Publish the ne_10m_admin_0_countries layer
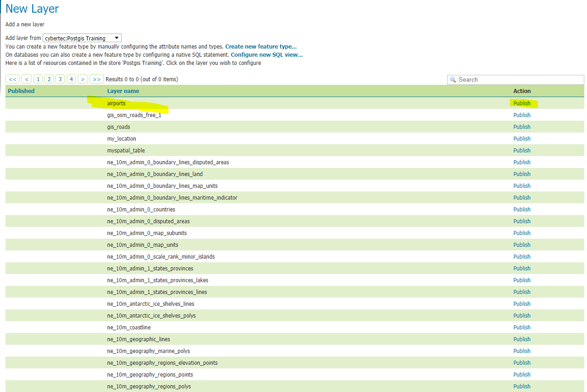 [x=522, y=210]
